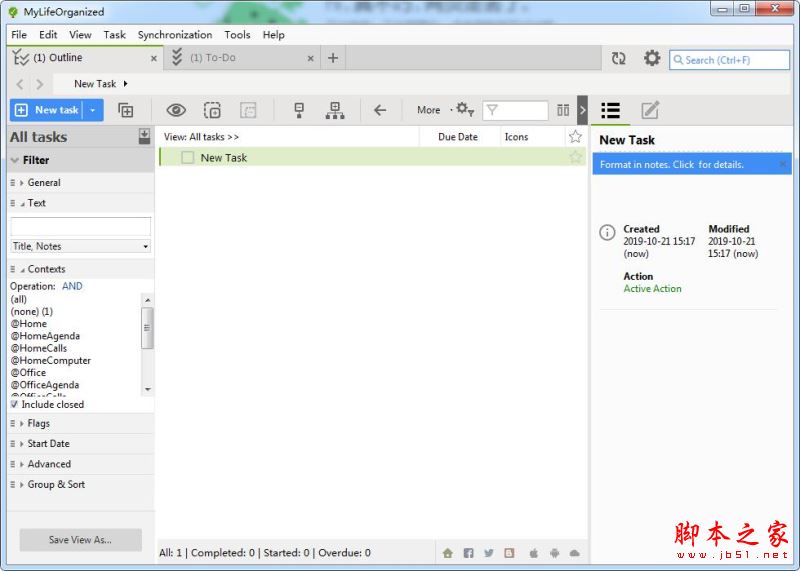Select the @HomeAgenda context
Image resolution: width=800 pixels, height=571 pixels.
(45, 336)
